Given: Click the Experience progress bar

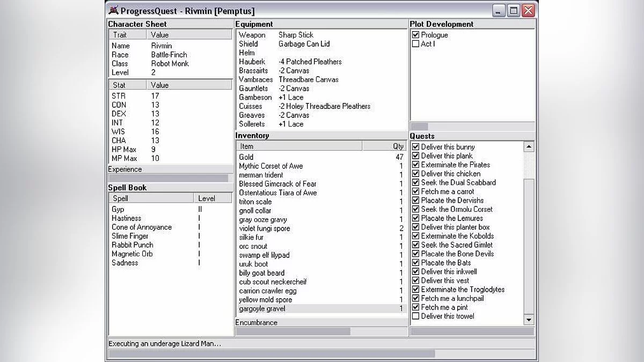Looking at the screenshot, I should pyautogui.click(x=171, y=178).
